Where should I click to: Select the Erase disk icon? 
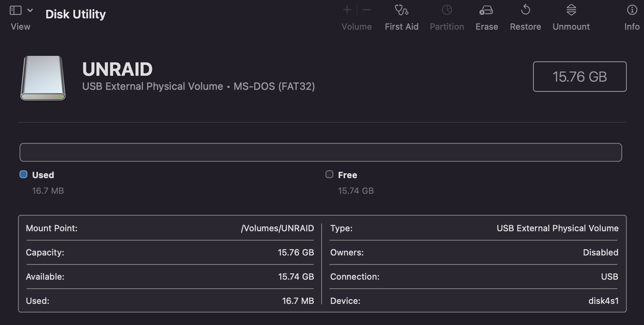[486, 10]
